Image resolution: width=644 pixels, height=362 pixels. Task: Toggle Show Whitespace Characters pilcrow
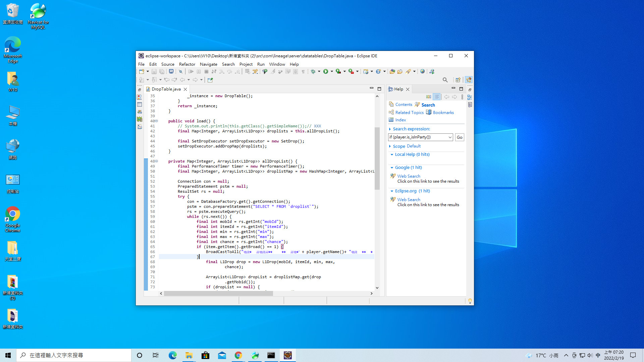[x=303, y=71]
